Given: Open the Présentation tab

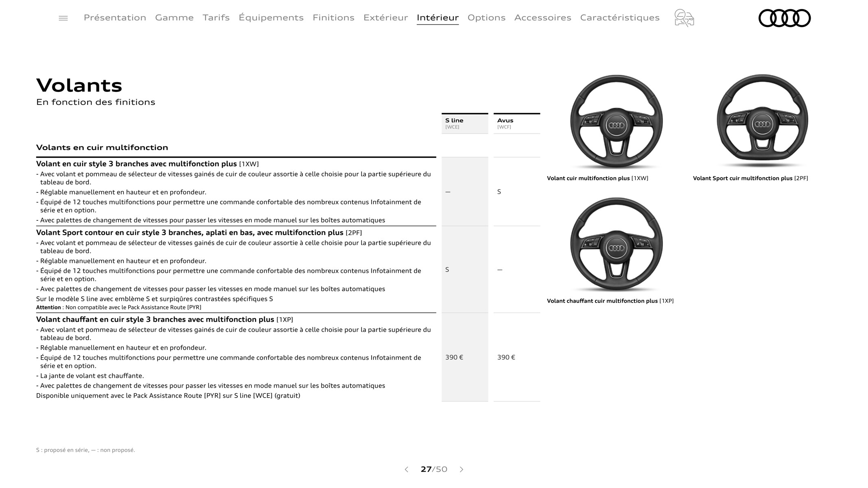Looking at the screenshot, I should (115, 17).
